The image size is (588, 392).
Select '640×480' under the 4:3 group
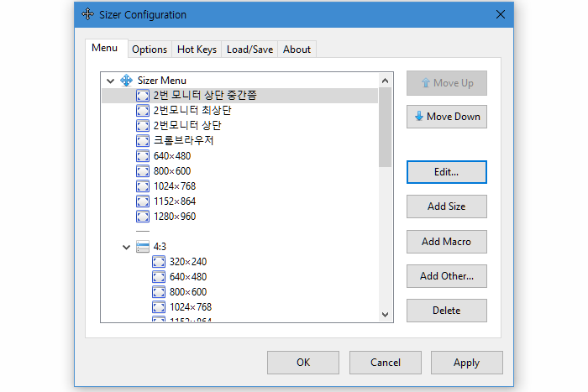[x=188, y=277]
